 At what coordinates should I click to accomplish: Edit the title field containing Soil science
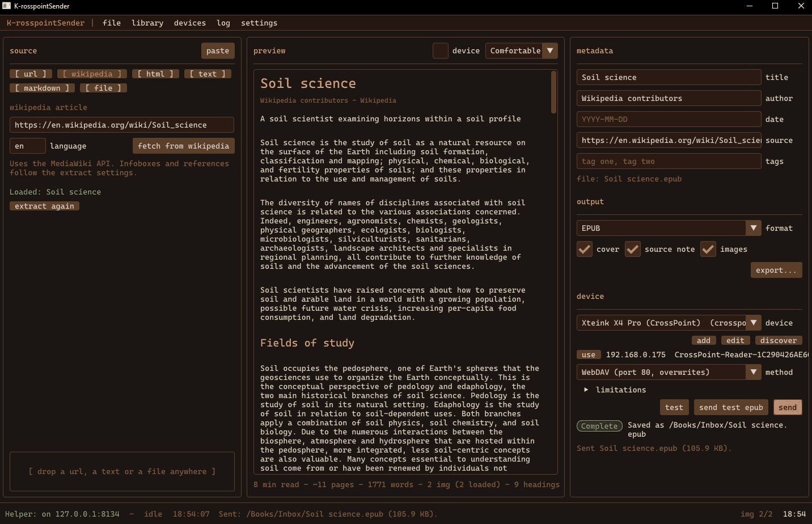tap(669, 77)
